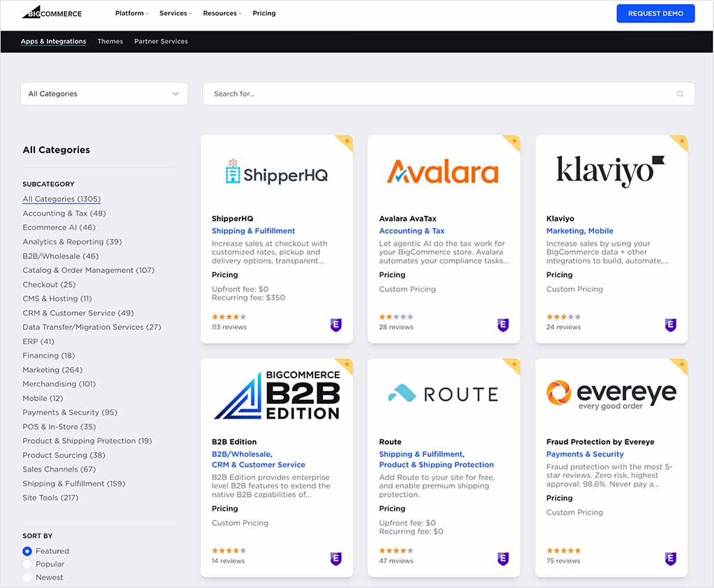Filter by Accounting & Tax subcategory

[x=64, y=213]
